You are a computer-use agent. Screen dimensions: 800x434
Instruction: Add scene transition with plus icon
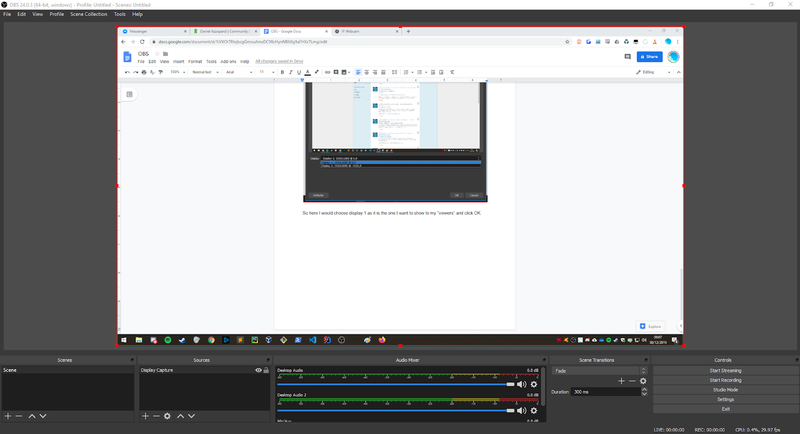pos(620,381)
